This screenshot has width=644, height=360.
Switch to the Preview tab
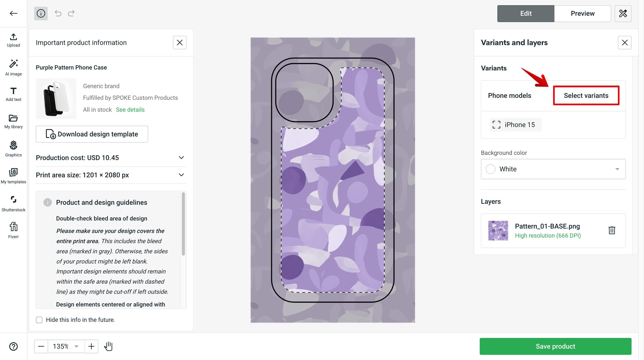click(582, 13)
